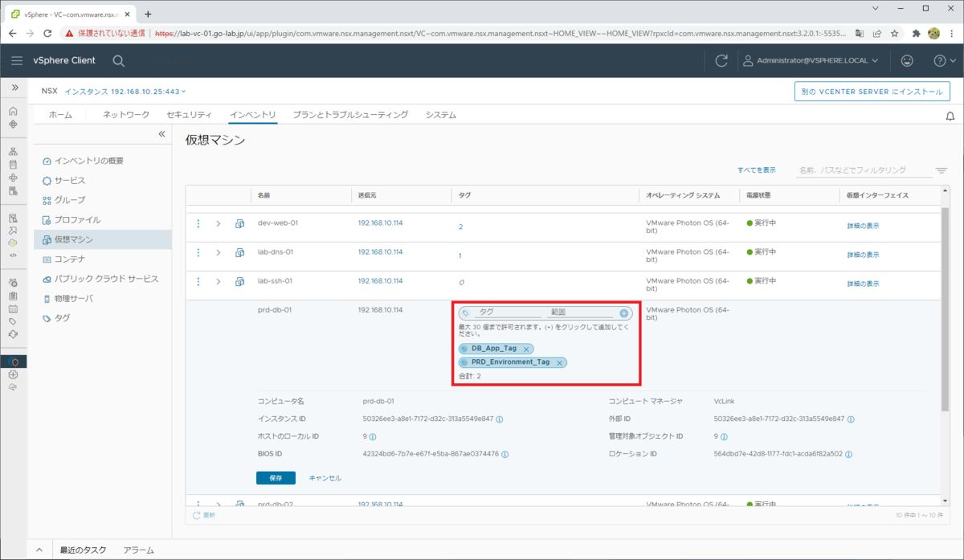The height and width of the screenshot is (560, 964).
Task: Click 別の VCENTER SERVER にインストール button
Action: click(872, 92)
